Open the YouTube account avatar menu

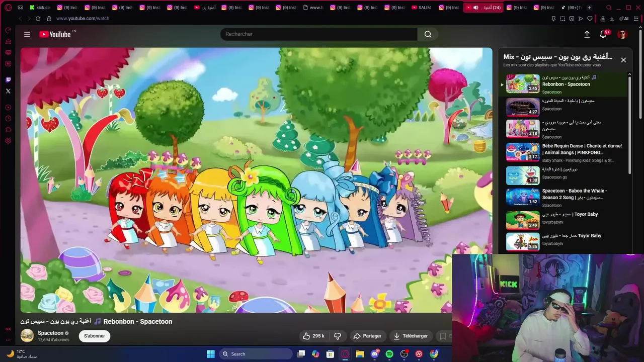tap(622, 34)
